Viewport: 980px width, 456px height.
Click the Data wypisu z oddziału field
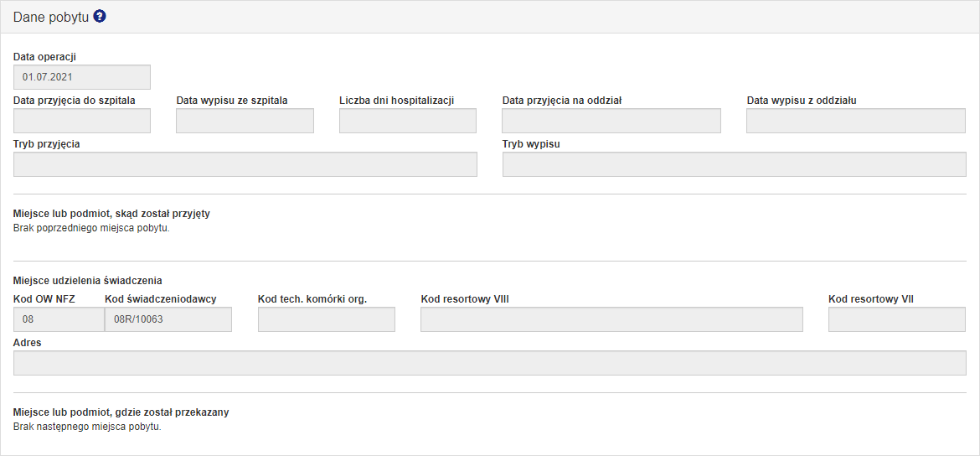pyautogui.click(x=856, y=121)
